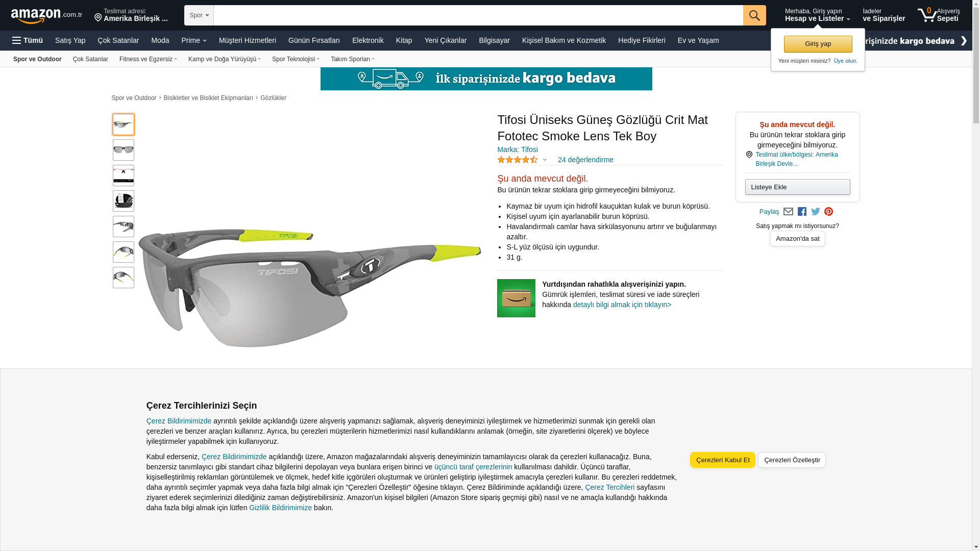Open the Bilgisayar menu item
This screenshot has height=551, width=980.
click(494, 40)
